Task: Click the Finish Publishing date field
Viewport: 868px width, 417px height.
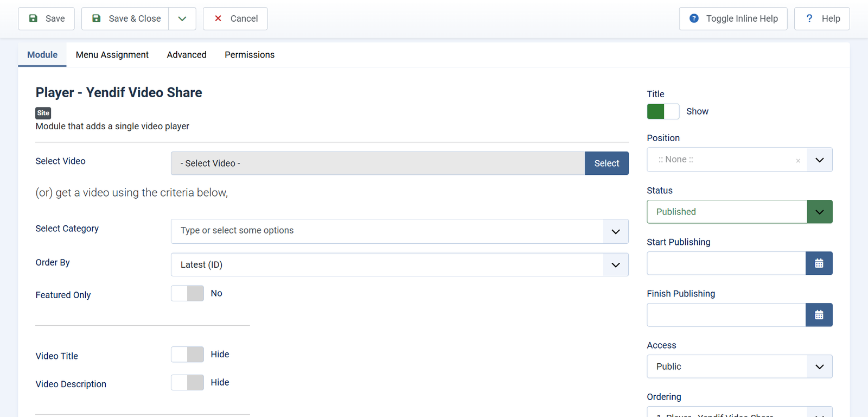Action: point(726,315)
